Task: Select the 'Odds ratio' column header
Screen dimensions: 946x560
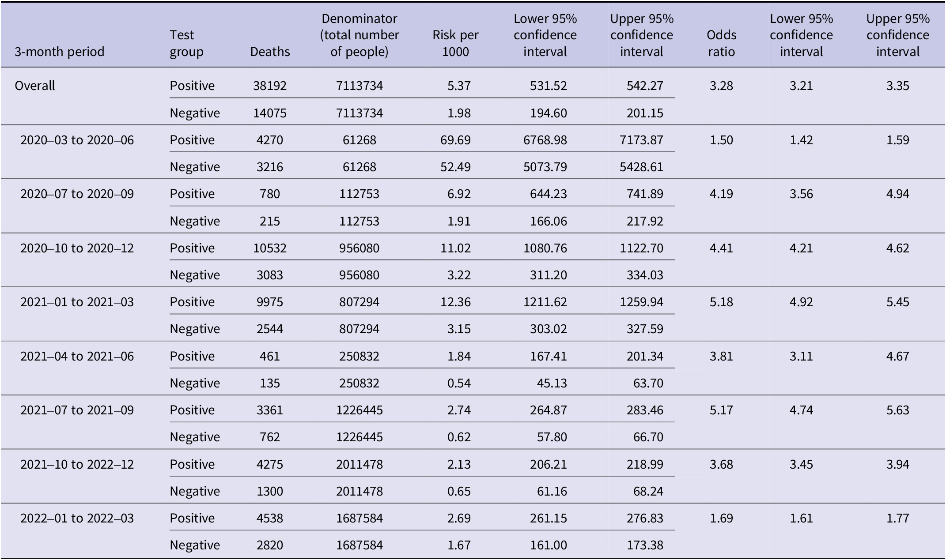Action: (722, 43)
